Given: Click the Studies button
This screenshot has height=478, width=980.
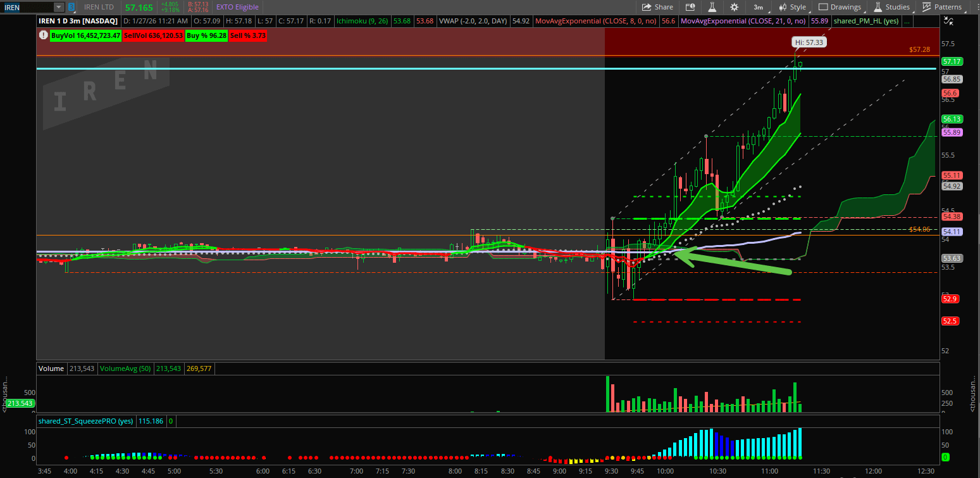Looking at the screenshot, I should [892, 7].
